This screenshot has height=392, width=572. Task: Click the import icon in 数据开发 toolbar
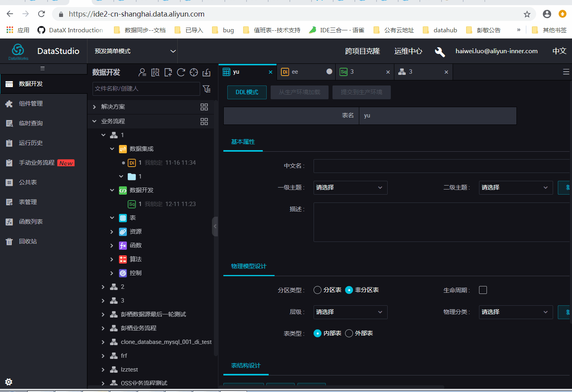click(x=206, y=72)
